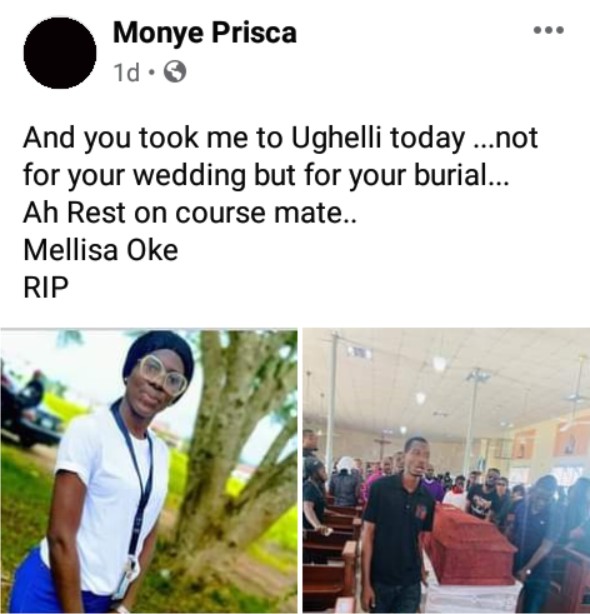Visit the Monye Prisca profile name link
Screen dimensions: 590x614
click(204, 33)
